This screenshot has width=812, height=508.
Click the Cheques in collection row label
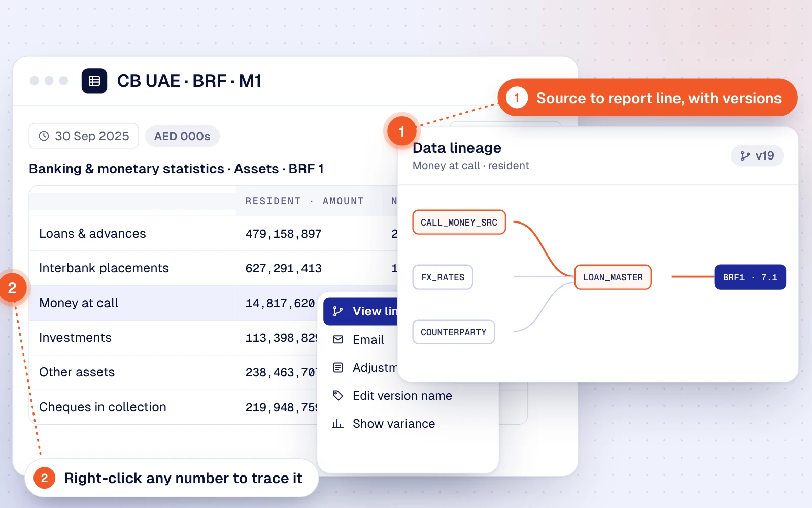[103, 407]
